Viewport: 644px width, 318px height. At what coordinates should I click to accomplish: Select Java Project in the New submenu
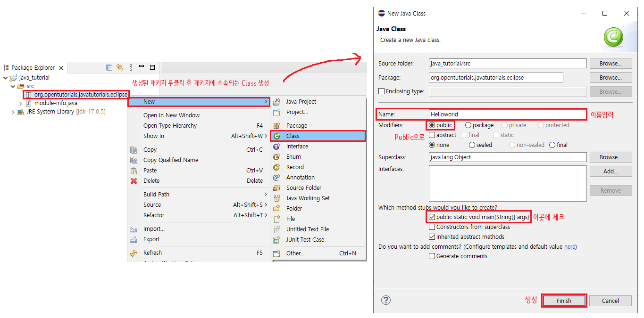318,102
